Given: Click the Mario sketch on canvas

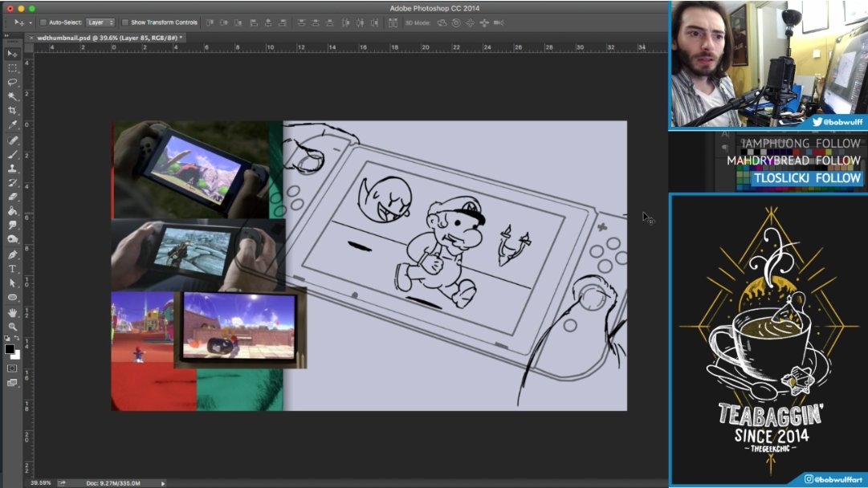Looking at the screenshot, I should tap(441, 252).
